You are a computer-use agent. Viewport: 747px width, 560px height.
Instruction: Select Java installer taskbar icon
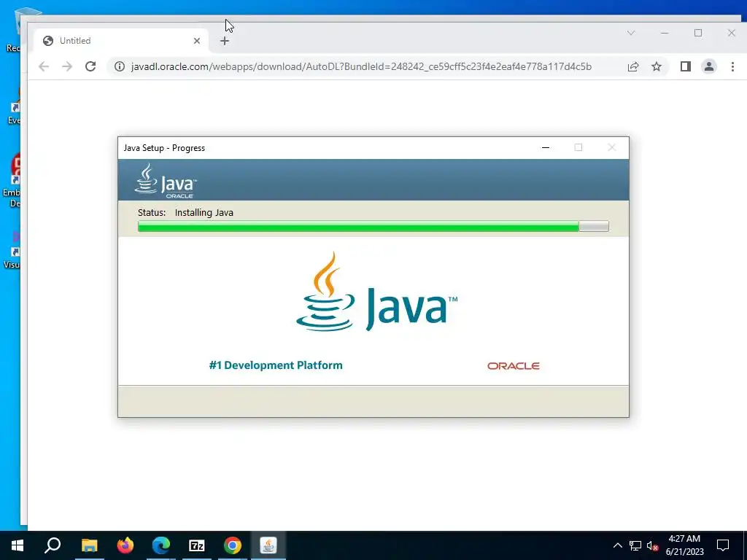click(268, 545)
